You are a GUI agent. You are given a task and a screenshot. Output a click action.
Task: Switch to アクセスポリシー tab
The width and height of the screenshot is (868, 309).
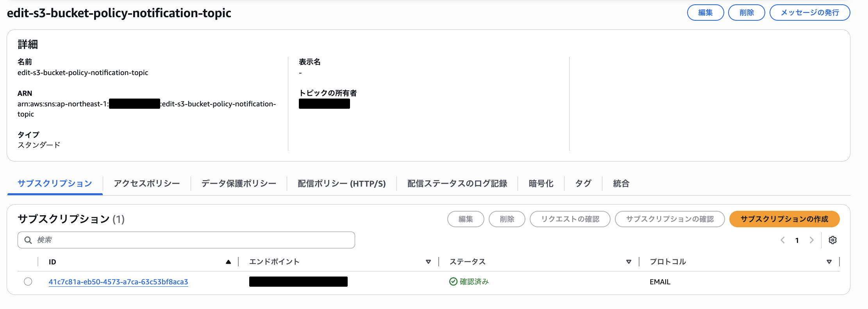(147, 183)
